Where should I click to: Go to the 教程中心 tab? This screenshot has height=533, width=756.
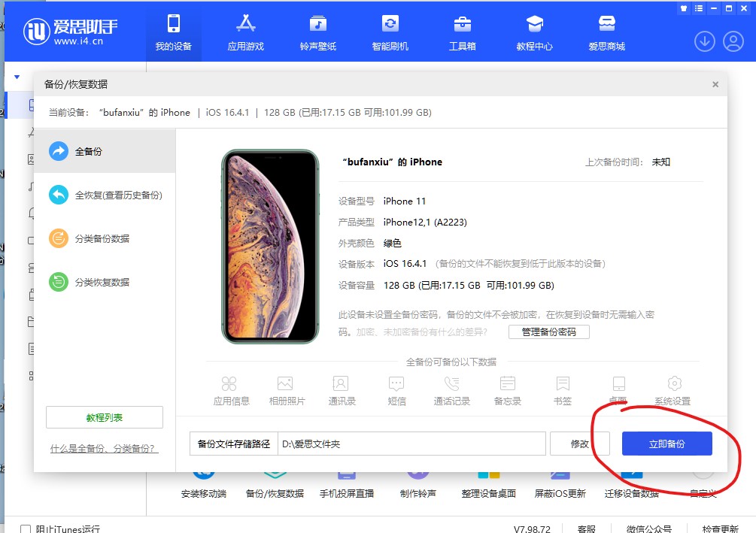click(x=534, y=33)
